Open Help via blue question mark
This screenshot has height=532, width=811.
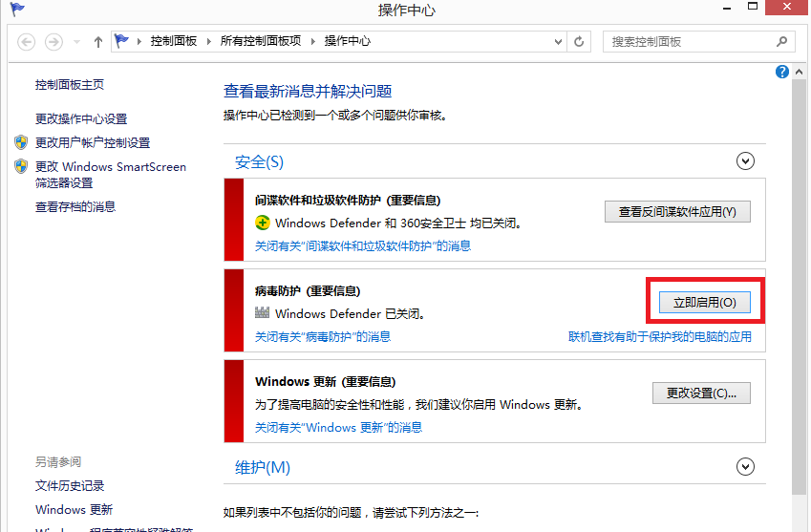pyautogui.click(x=782, y=72)
